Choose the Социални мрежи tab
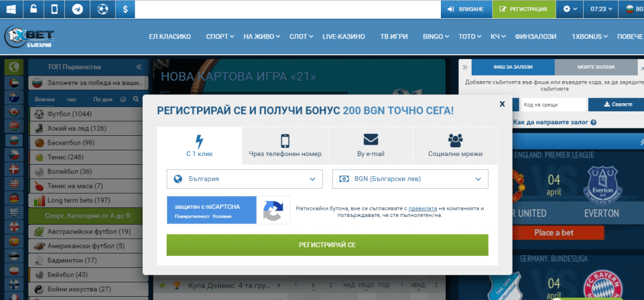This screenshot has height=300, width=644. point(455,146)
